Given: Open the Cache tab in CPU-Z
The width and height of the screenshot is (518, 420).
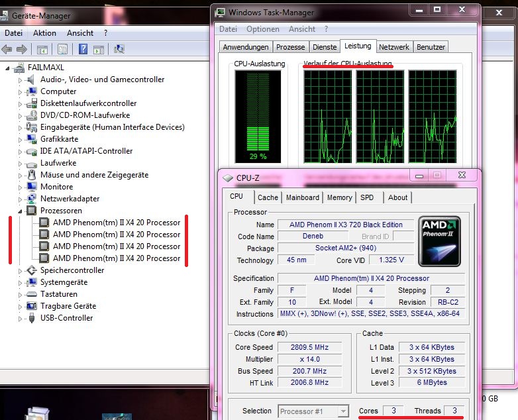Looking at the screenshot, I should pyautogui.click(x=268, y=197).
